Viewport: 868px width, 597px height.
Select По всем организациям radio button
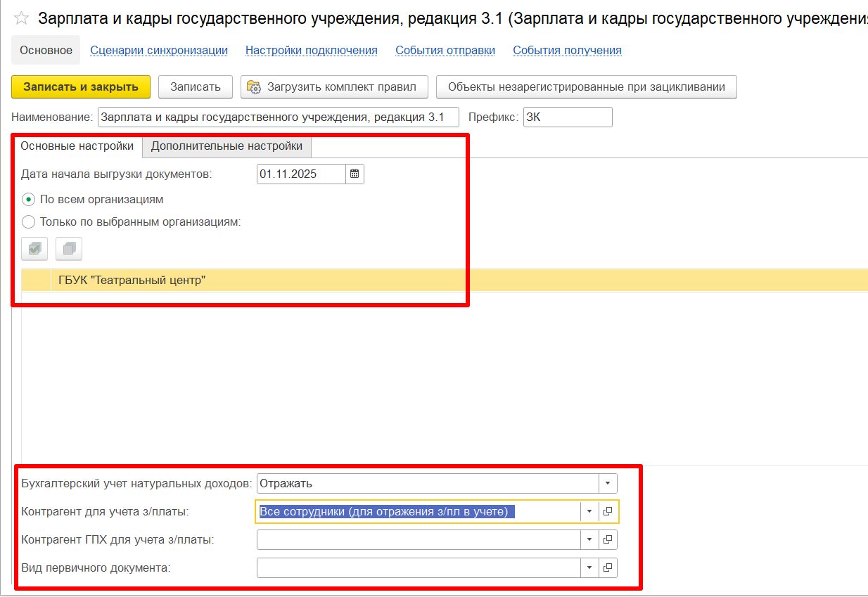pos(29,200)
